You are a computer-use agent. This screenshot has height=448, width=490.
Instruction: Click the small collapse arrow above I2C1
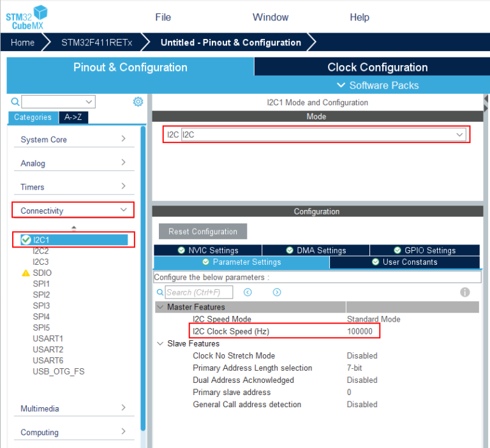74,228
